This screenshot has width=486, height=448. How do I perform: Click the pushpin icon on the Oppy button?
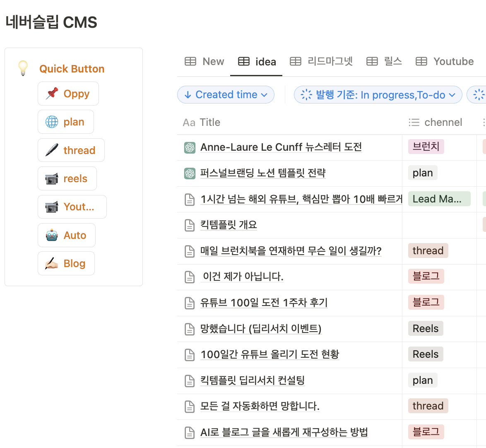[x=52, y=94]
